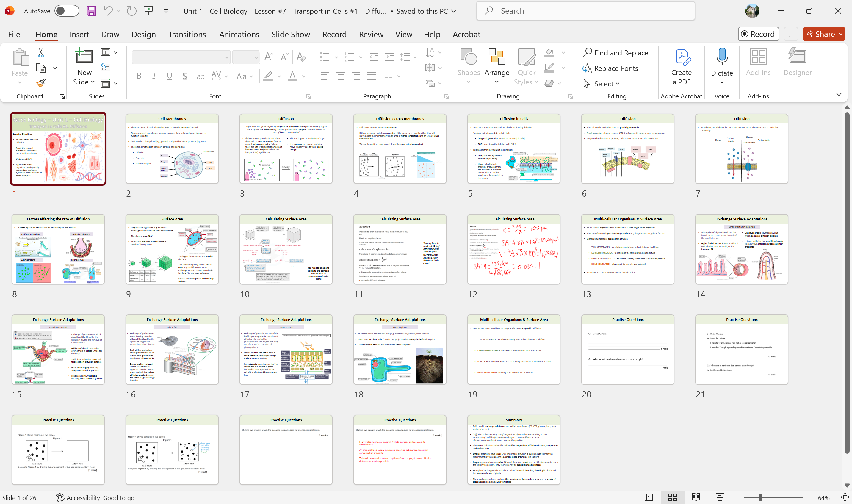
Task: Click the Record button
Action: pos(758,34)
